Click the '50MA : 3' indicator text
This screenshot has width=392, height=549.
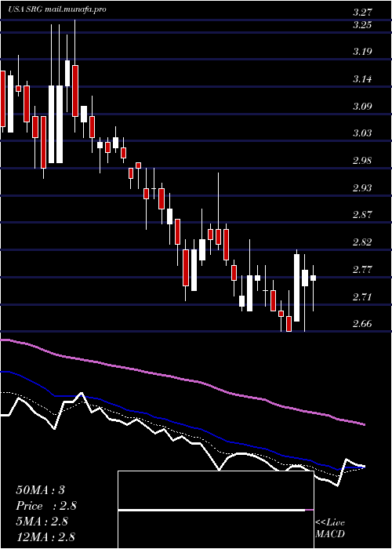pos(40,490)
